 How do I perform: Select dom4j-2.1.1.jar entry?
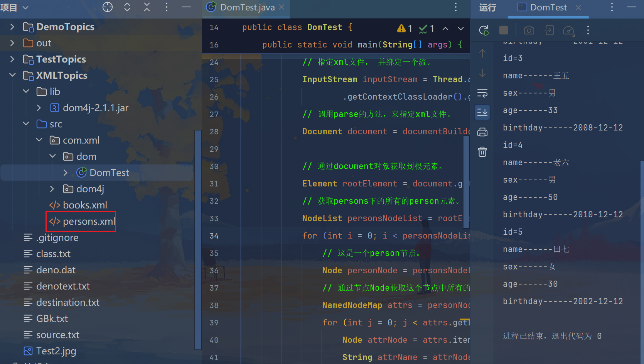pos(89,108)
